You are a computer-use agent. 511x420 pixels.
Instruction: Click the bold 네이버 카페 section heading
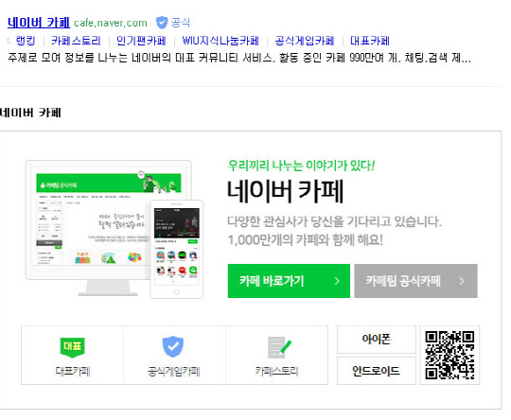coord(30,113)
